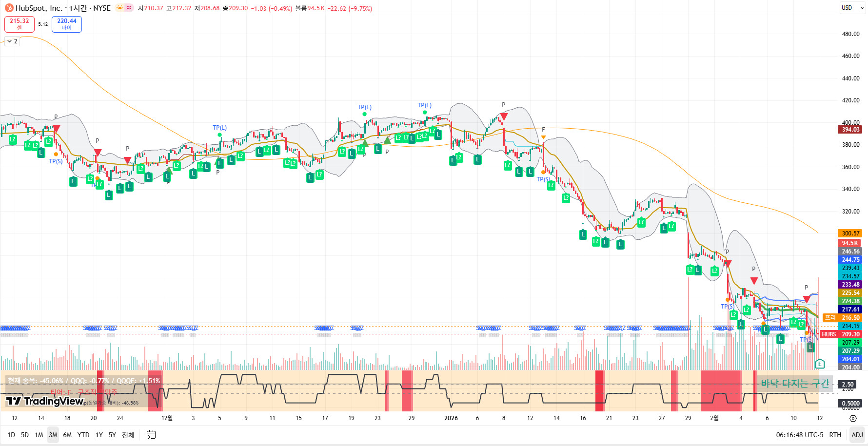Select the 1Y time range

pyautogui.click(x=99, y=435)
